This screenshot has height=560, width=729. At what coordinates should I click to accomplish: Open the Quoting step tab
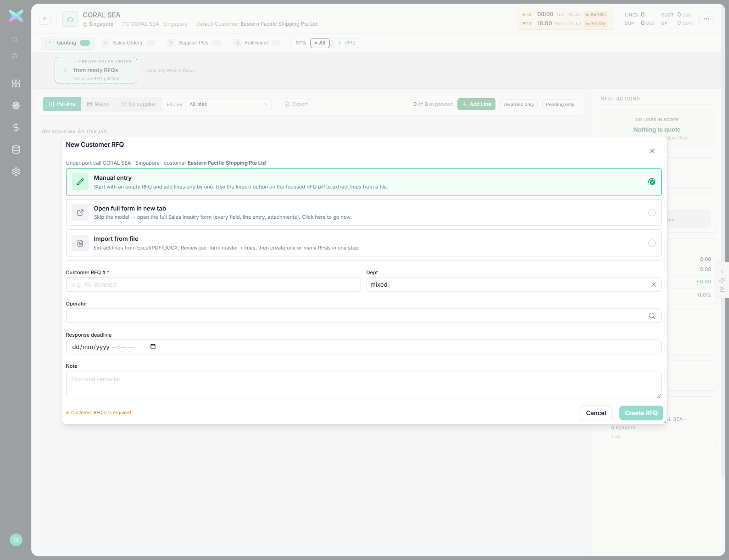(68, 43)
